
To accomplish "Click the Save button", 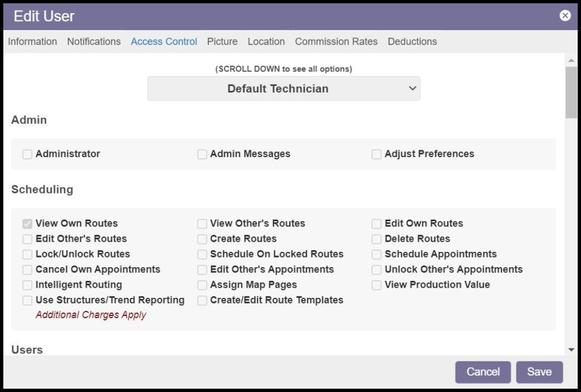I will coord(539,372).
